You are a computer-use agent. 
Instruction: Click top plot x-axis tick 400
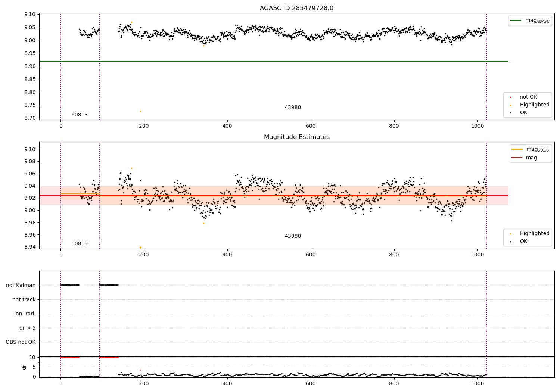227,126
